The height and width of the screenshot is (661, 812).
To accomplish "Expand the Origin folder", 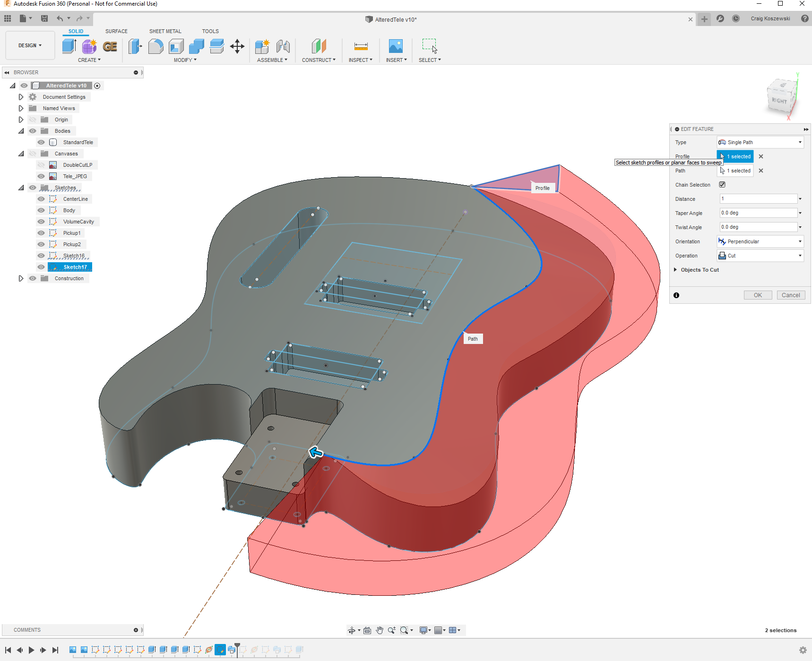I will coord(21,120).
